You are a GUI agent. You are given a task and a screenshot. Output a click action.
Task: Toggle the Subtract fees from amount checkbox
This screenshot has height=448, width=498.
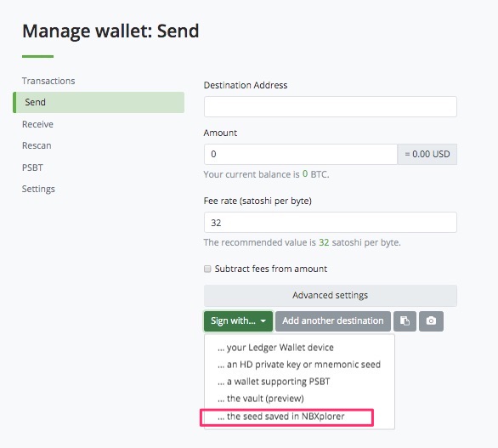point(207,269)
